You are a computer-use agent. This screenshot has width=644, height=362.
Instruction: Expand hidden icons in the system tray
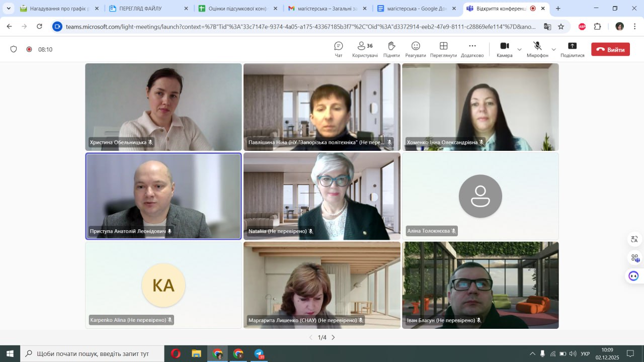coord(532,354)
